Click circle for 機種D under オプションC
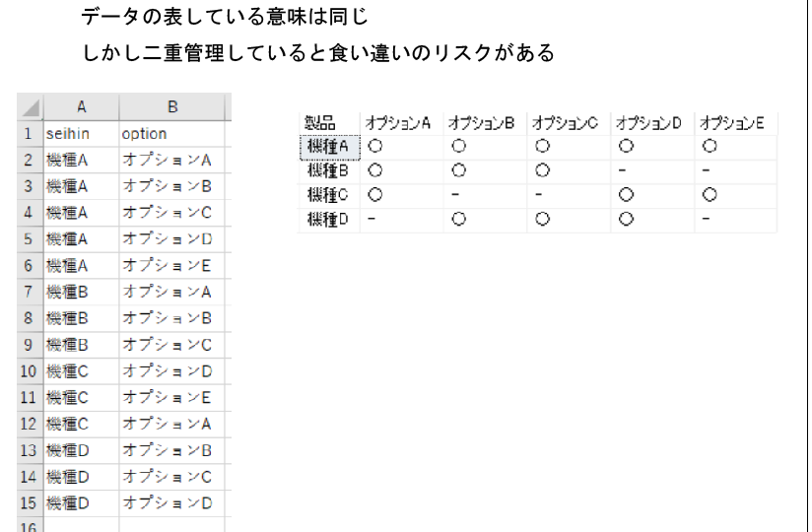The image size is (812, 532). (542, 219)
